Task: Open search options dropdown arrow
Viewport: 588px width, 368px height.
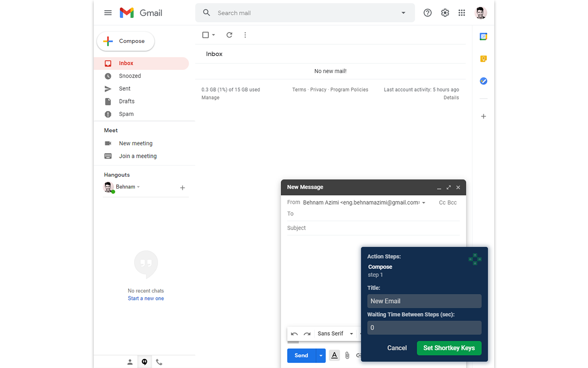Action: coord(403,13)
